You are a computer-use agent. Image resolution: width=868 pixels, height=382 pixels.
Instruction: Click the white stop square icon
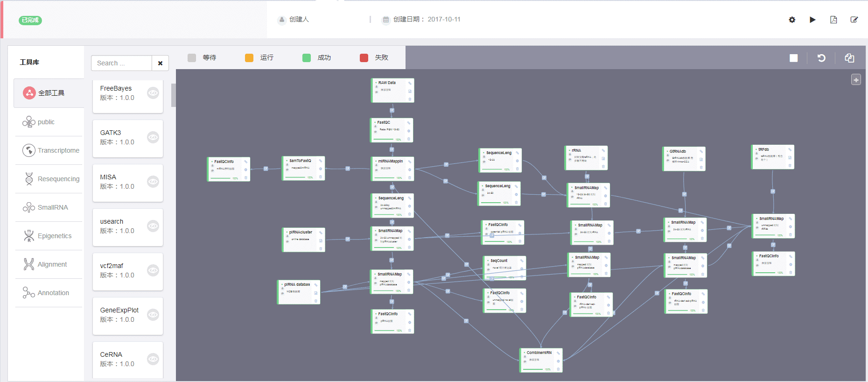[x=793, y=58]
